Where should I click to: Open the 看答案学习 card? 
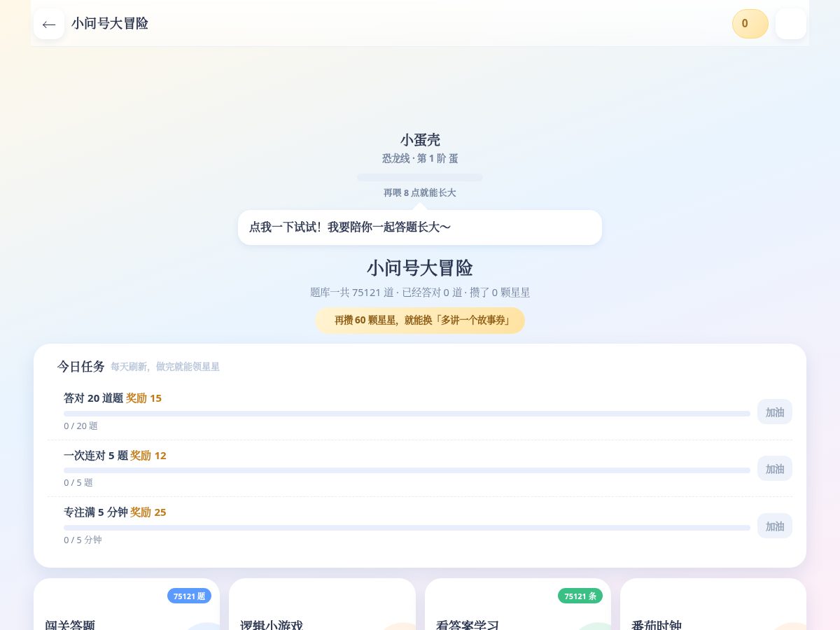(x=518, y=604)
